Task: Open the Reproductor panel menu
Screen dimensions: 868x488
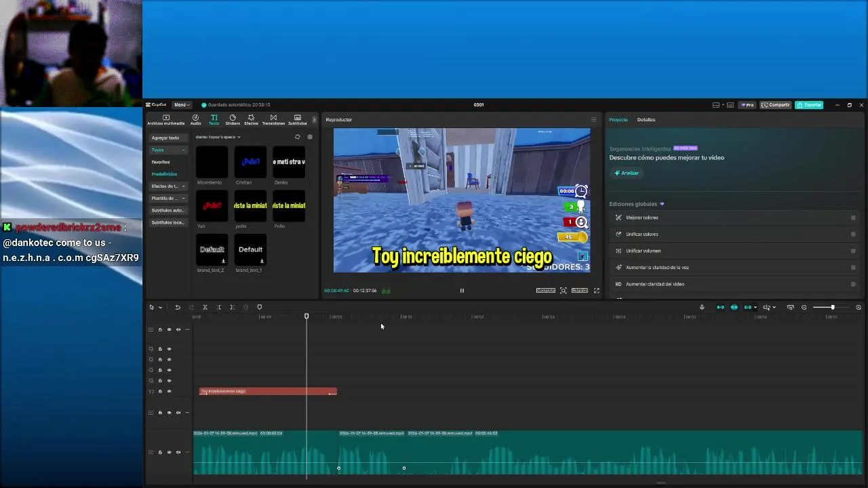Action: pos(593,120)
